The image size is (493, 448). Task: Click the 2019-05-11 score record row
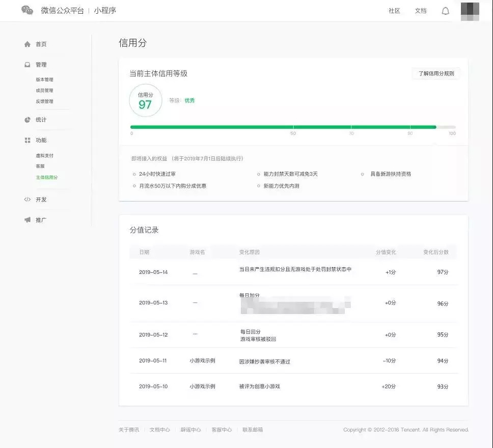tap(293, 361)
